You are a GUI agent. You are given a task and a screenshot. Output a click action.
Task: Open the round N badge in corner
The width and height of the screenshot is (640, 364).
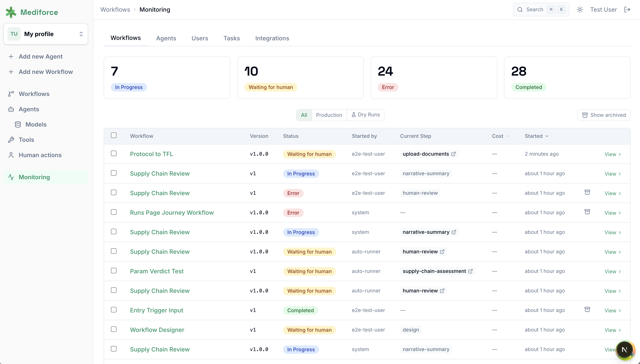pyautogui.click(x=624, y=350)
